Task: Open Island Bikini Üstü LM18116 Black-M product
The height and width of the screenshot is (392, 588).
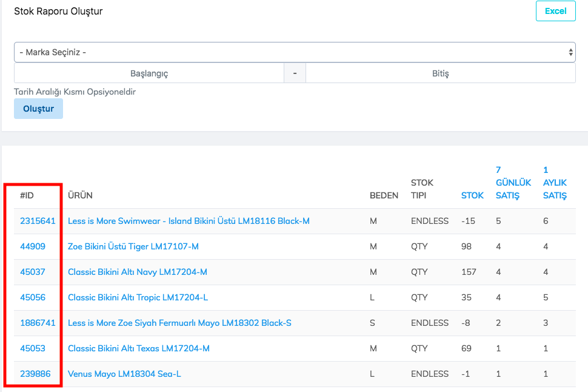Action: 189,221
